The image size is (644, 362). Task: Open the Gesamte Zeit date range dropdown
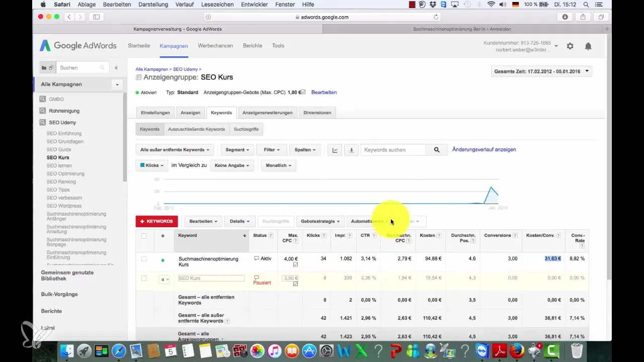click(541, 71)
